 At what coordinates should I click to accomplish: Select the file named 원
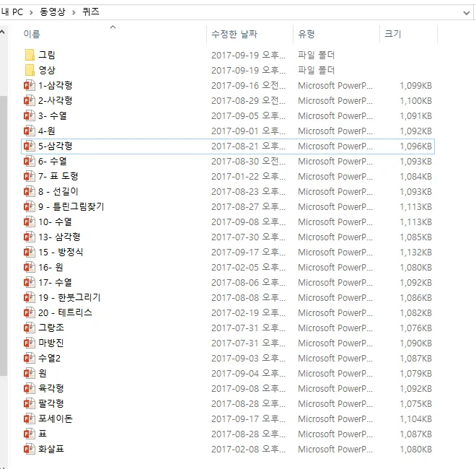43,373
